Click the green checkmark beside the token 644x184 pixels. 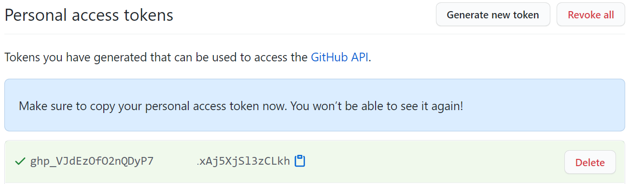(20, 161)
